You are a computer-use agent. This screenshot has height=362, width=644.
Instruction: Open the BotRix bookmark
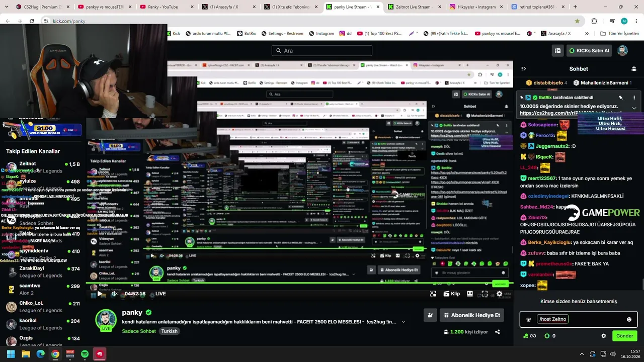246,34
